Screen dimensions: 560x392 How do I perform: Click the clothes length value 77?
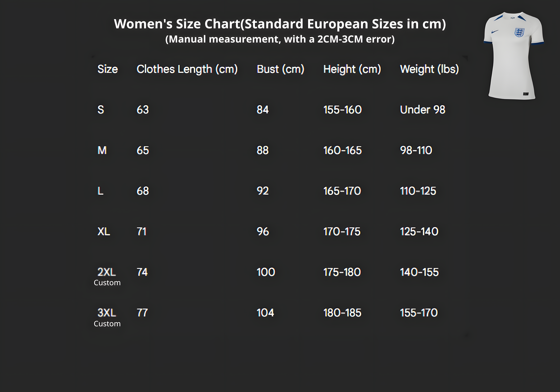[142, 313]
